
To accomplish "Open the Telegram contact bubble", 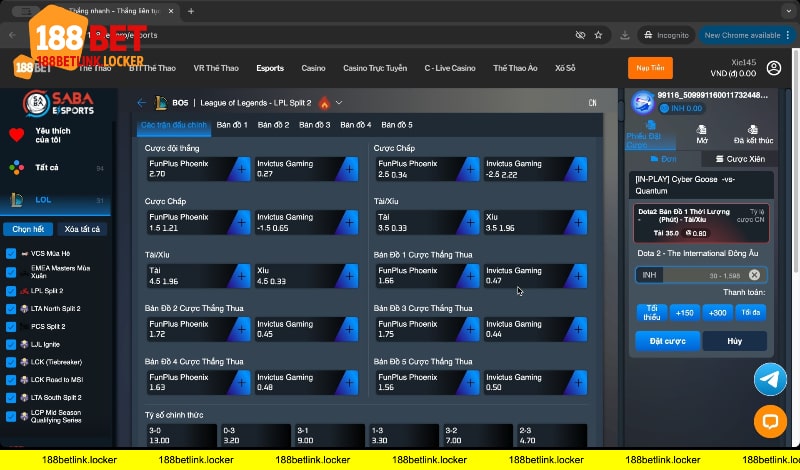I will click(769, 380).
